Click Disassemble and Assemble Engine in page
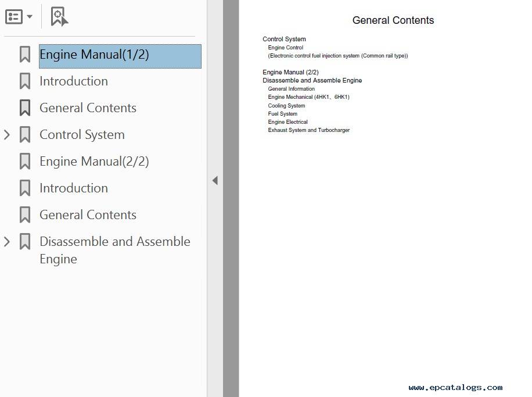Image resolution: width=532 pixels, height=397 pixels. tap(312, 80)
